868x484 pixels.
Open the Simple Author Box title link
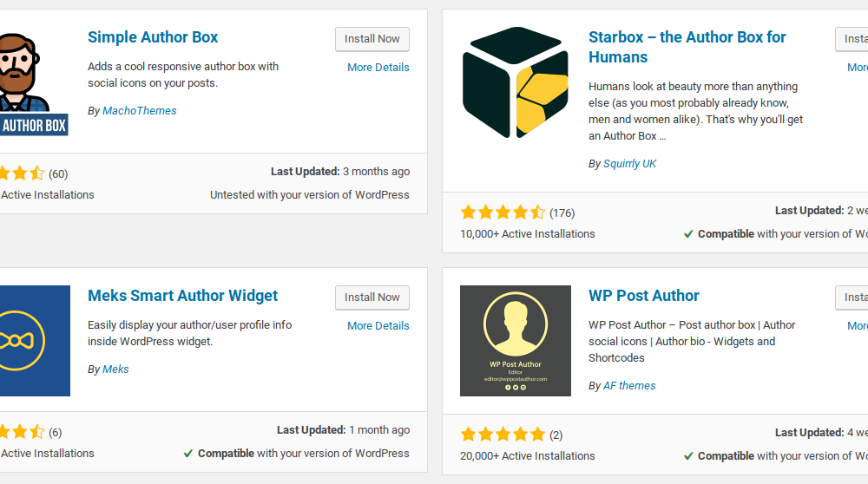tap(153, 37)
